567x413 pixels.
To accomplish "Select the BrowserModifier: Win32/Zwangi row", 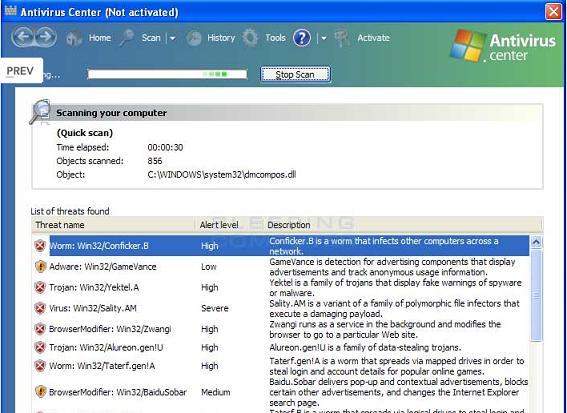I will 282,329.
